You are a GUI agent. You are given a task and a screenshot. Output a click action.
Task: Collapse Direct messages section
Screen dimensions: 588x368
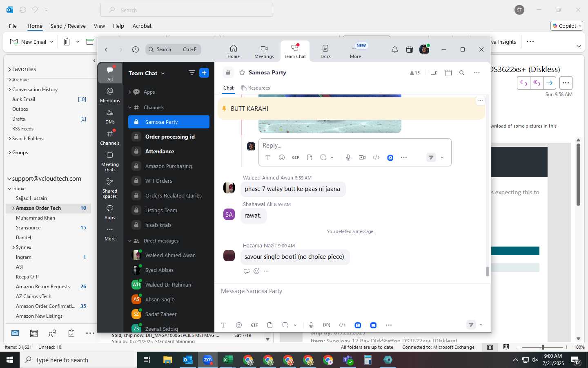(130, 241)
